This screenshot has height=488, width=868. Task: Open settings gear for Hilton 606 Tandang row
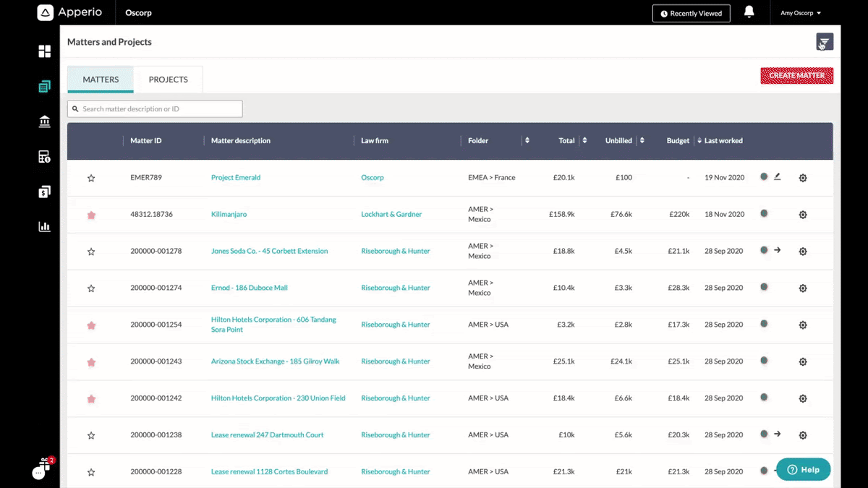pyautogui.click(x=803, y=325)
